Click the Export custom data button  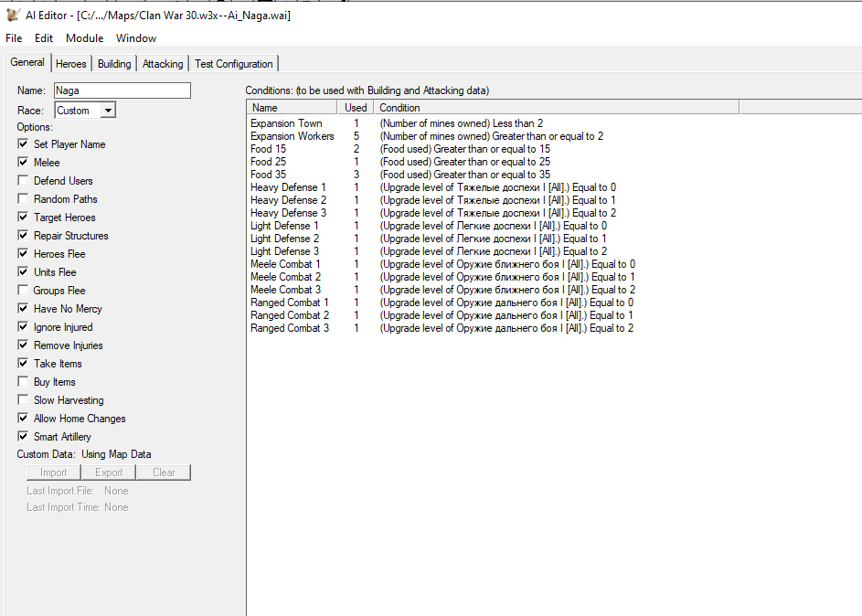(x=109, y=472)
